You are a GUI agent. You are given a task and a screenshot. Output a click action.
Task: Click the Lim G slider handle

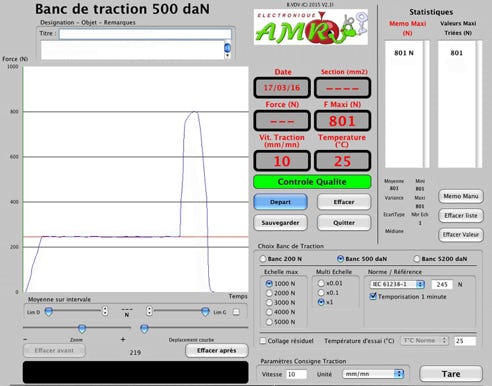click(205, 312)
